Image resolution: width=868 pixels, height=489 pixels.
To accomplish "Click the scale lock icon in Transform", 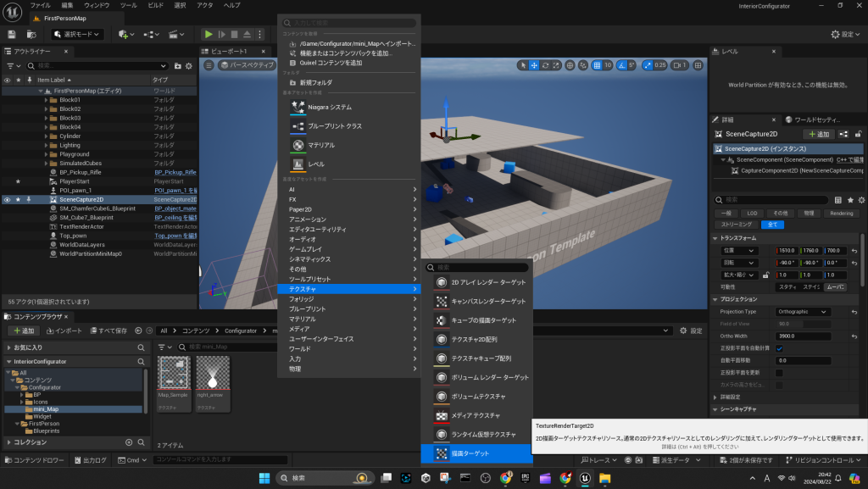I will point(766,275).
